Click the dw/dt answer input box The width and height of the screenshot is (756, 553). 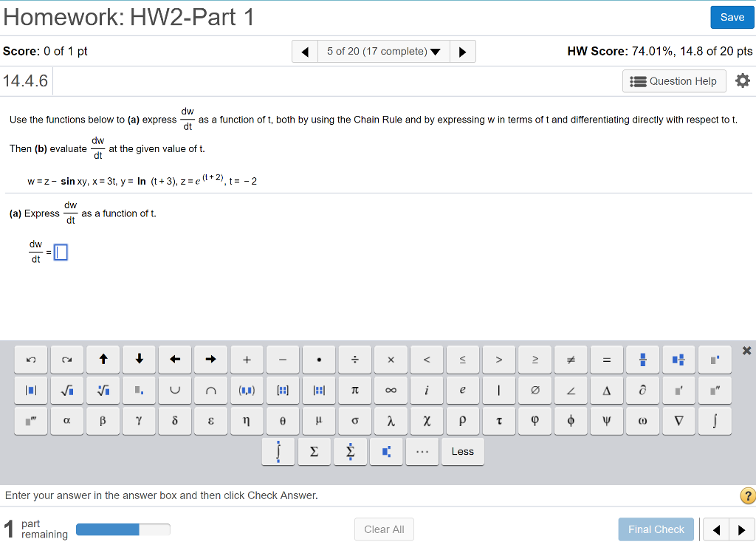pyautogui.click(x=61, y=253)
